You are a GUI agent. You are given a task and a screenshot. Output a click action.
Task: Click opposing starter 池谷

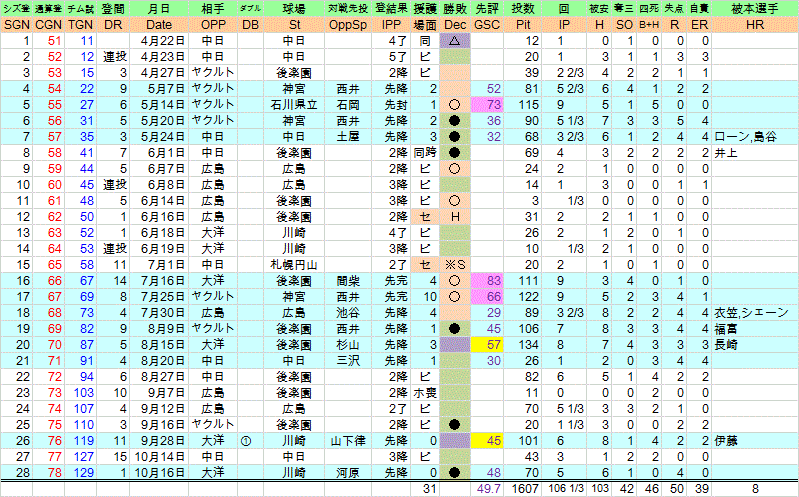point(348,312)
